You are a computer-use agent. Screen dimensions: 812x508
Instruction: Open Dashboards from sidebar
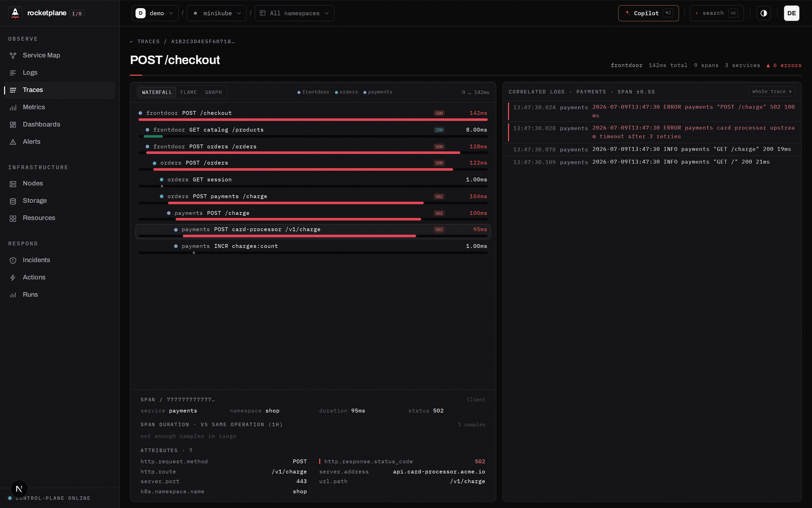pos(60,124)
